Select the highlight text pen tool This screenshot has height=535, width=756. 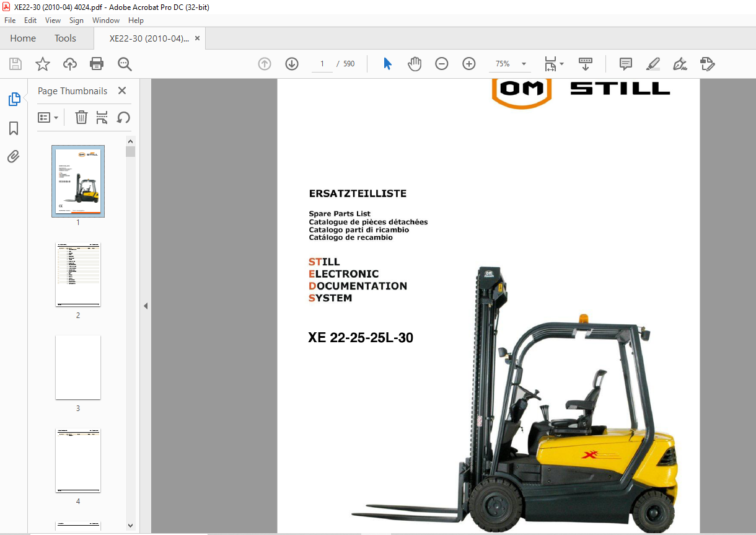click(x=653, y=64)
